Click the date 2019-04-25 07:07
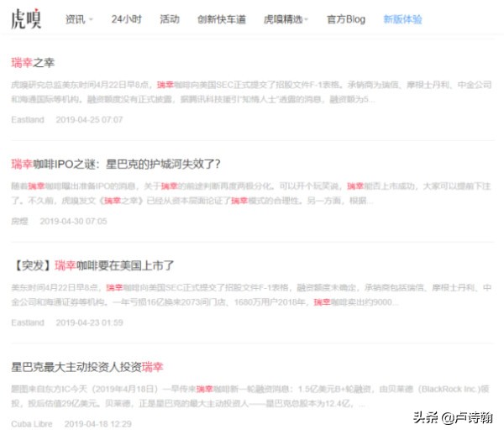The width and height of the screenshot is (504, 435). [89, 119]
